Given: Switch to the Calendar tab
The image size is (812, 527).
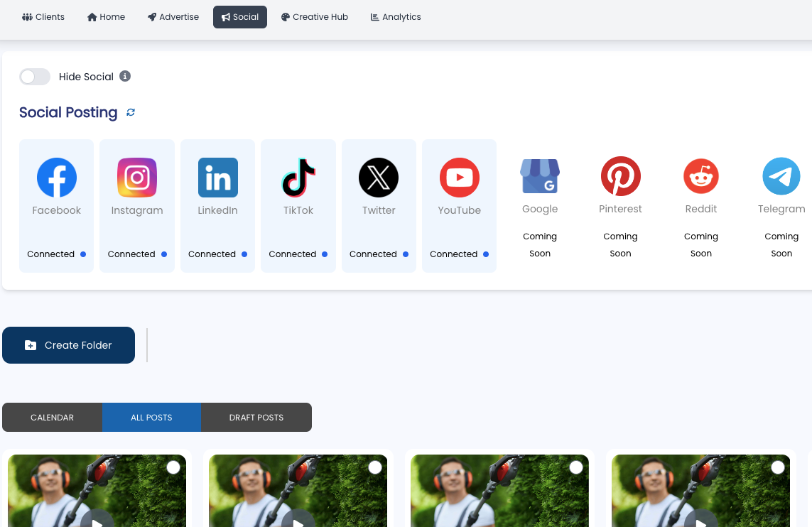Looking at the screenshot, I should click(53, 417).
